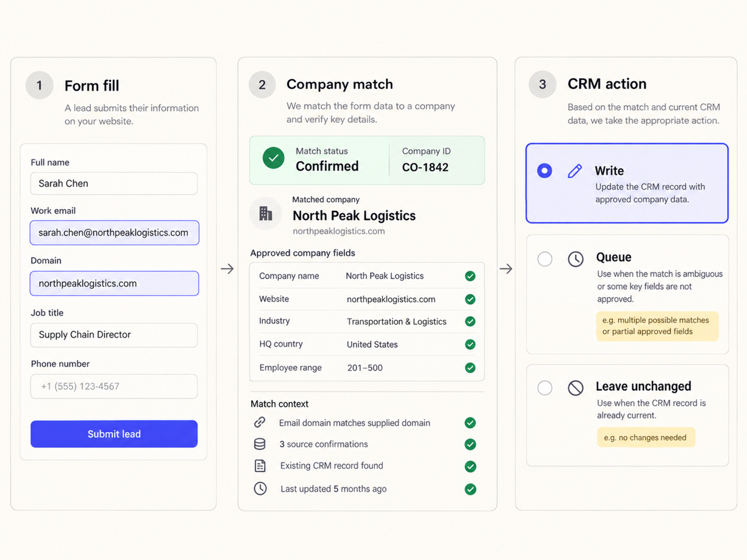The width and height of the screenshot is (747, 560).
Task: Click the North Peak Logistics matched company heading
Action: tap(354, 216)
